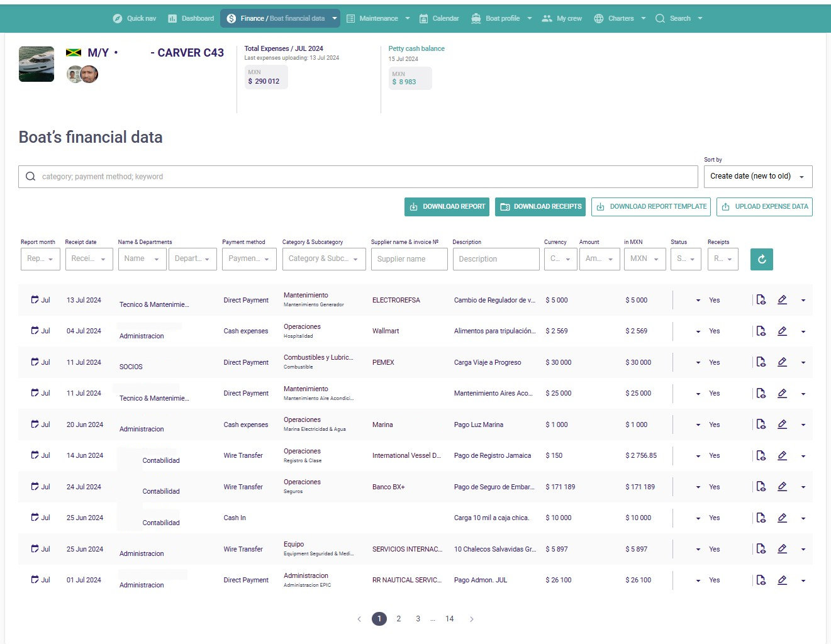Open the receipt document icon for ELECTROREFSA row
This screenshot has height=644, width=831.
coord(761,300)
